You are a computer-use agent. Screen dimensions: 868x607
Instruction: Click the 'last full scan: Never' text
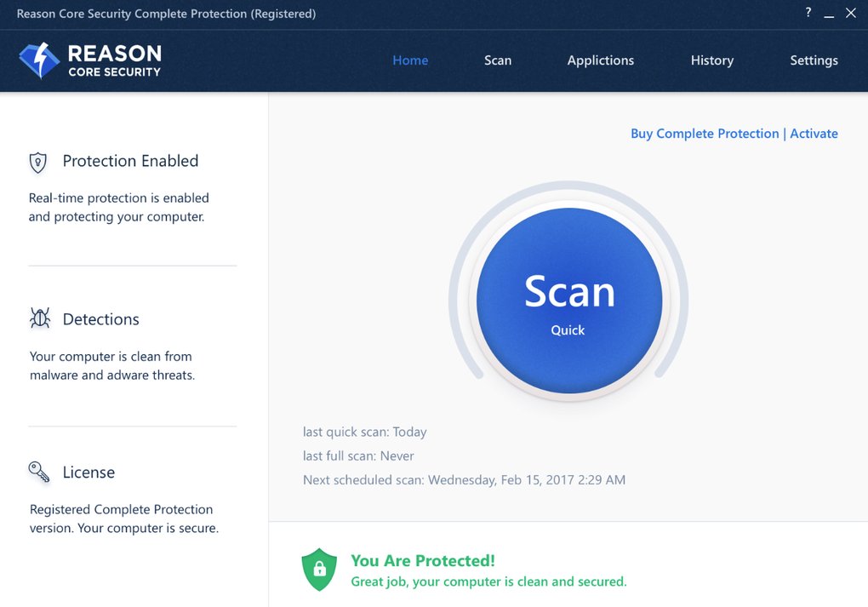pyautogui.click(x=358, y=455)
